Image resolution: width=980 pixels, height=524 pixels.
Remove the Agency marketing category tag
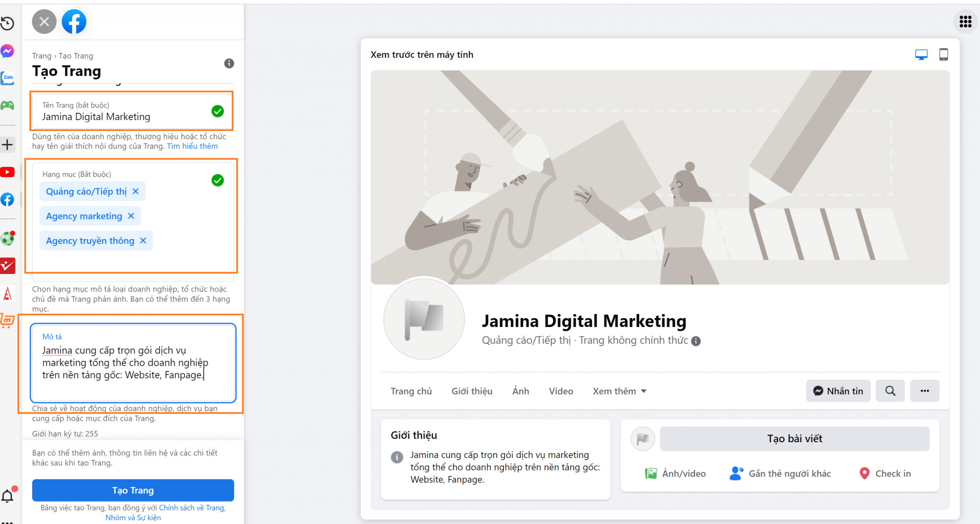[131, 216]
